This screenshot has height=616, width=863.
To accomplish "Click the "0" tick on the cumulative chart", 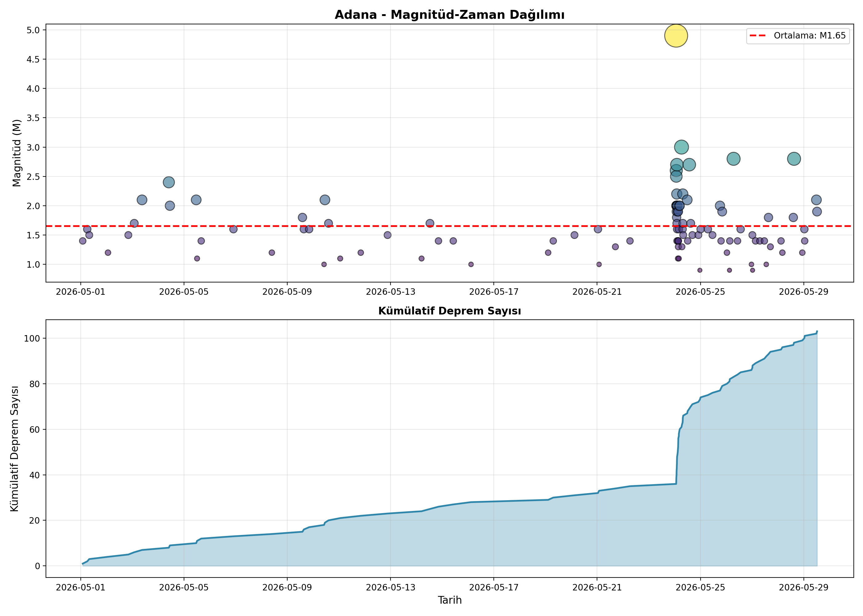I will click(38, 566).
